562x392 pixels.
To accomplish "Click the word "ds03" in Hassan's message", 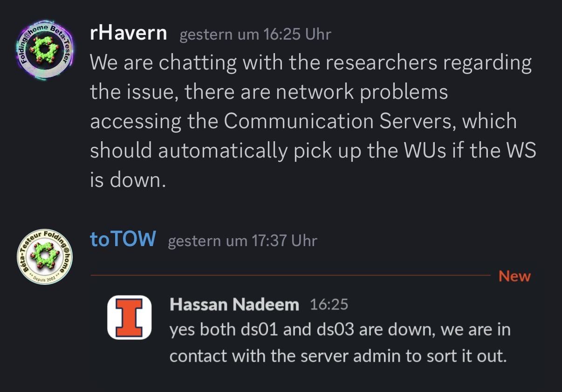I will (335, 330).
